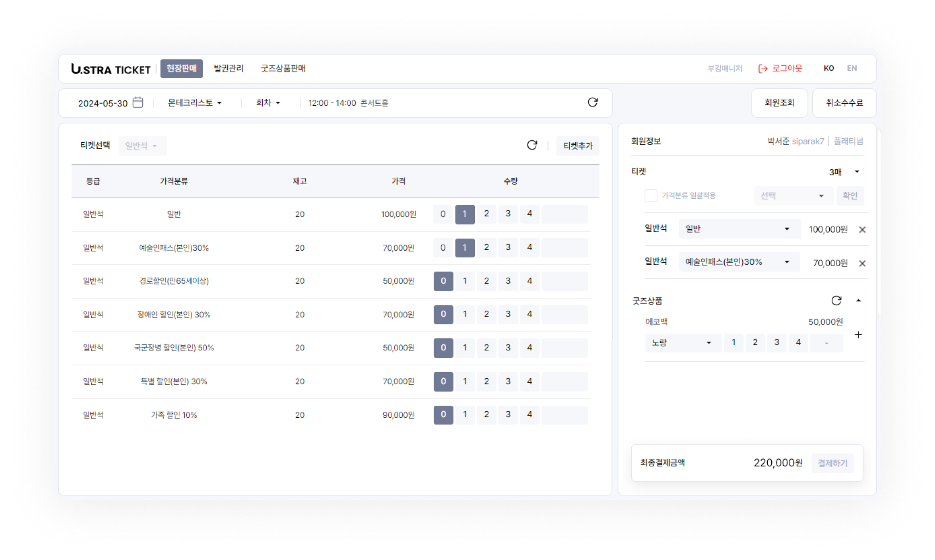This screenshot has width=935, height=560.
Task: Enable 가격분류 일괄적용 checkbox
Action: point(651,196)
